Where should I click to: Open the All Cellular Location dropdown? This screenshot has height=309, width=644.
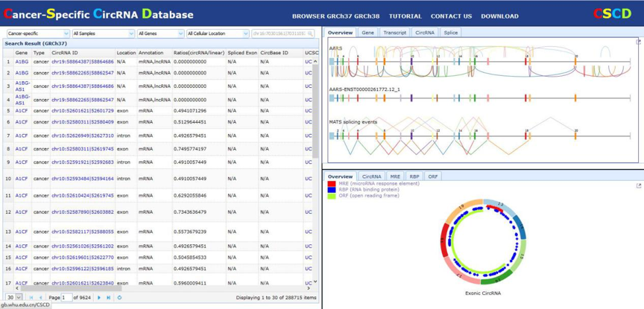218,34
